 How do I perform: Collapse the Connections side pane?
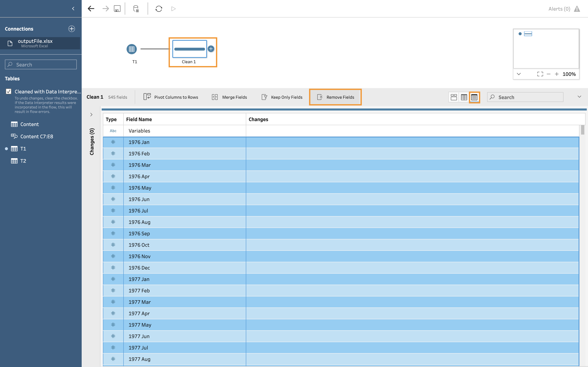point(73,9)
